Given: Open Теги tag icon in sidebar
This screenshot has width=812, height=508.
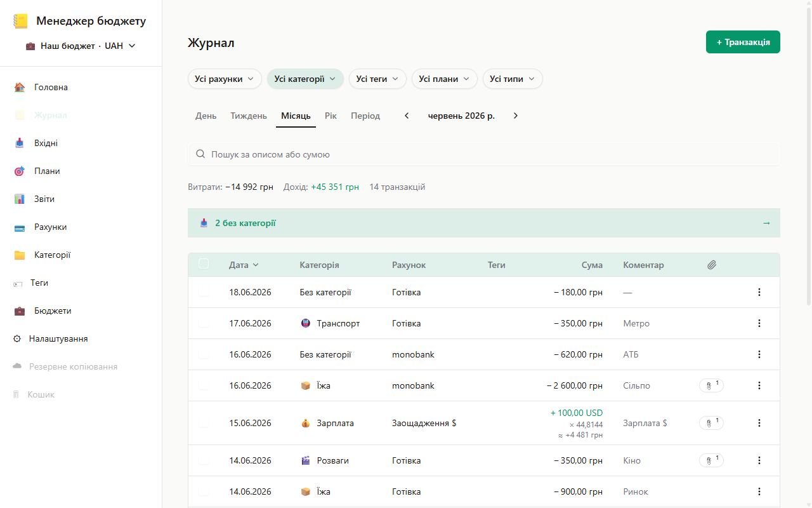Looking at the screenshot, I should pos(18,283).
